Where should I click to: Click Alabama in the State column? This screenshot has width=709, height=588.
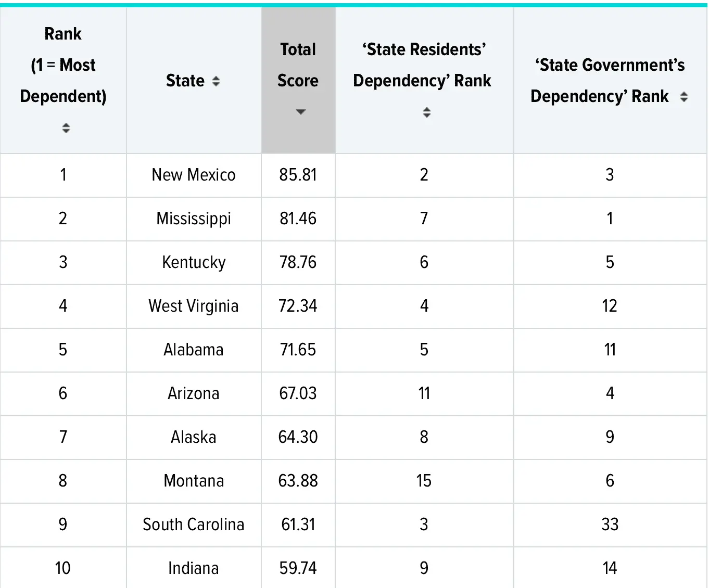pyautogui.click(x=193, y=350)
